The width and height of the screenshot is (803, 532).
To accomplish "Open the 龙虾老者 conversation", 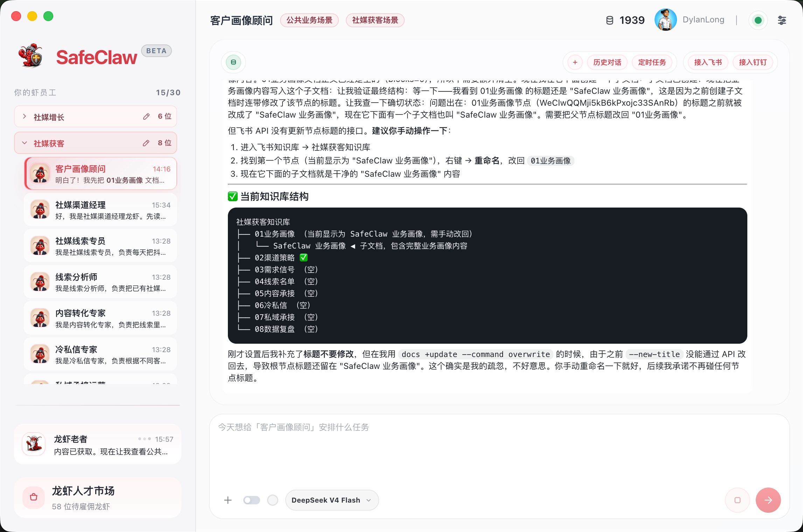I will pyautogui.click(x=98, y=444).
